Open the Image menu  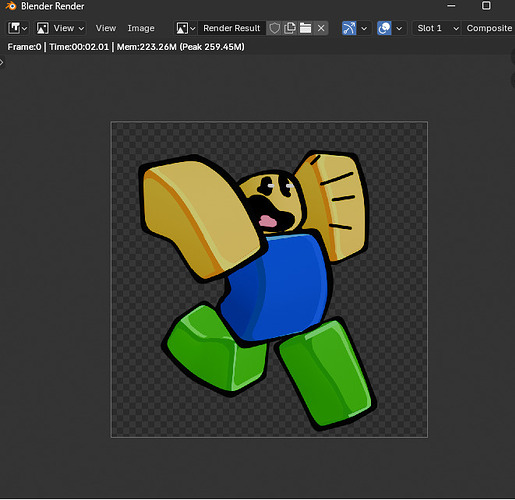141,28
